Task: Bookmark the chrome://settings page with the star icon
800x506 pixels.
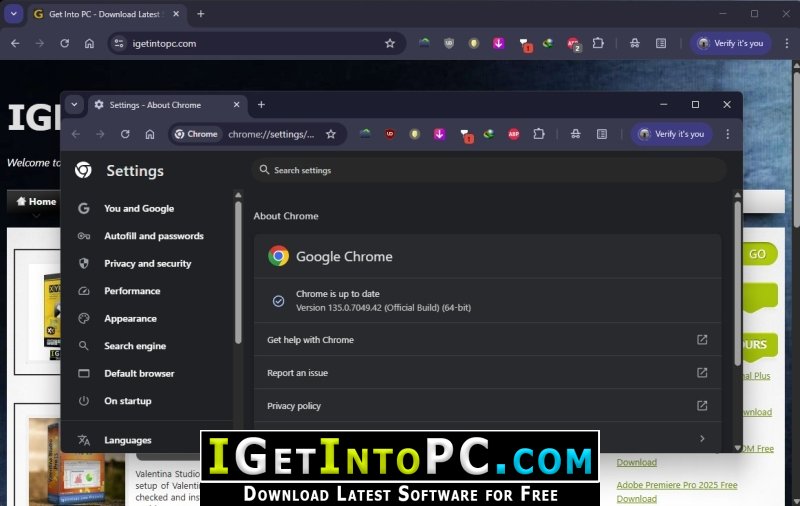Action: point(331,134)
